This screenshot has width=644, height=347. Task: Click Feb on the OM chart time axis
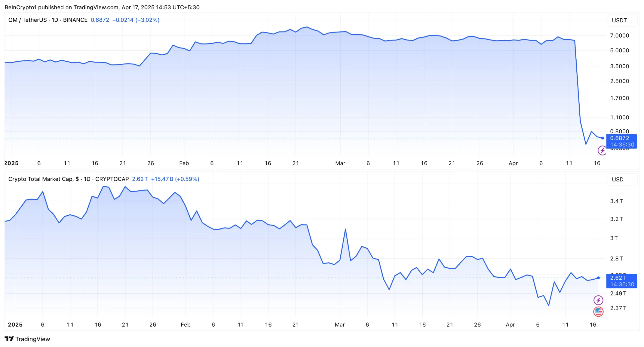point(184,163)
